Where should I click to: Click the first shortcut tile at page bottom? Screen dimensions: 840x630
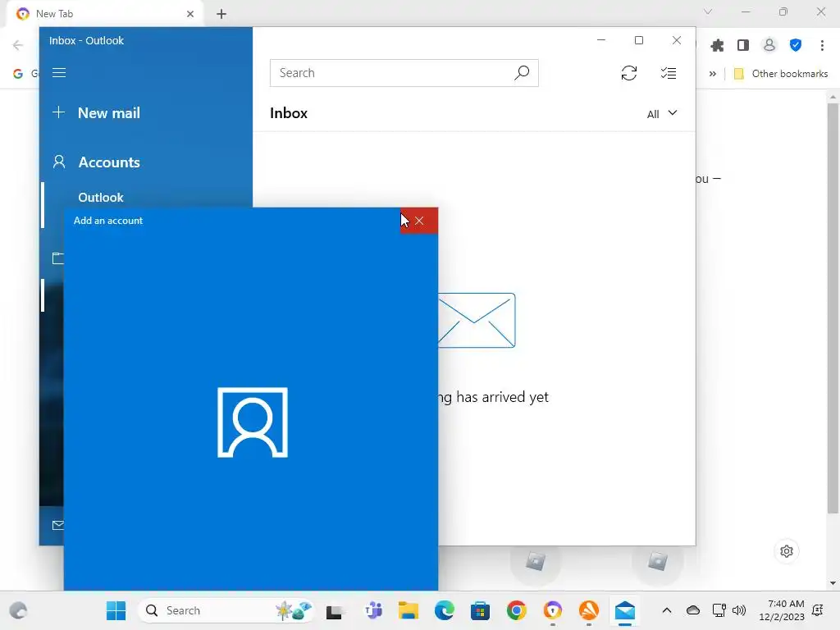535,561
